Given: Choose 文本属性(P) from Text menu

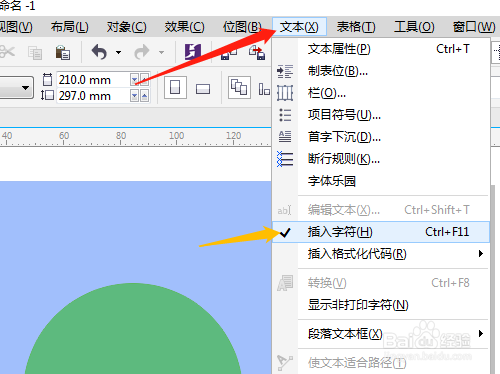Looking at the screenshot, I should (x=381, y=49).
